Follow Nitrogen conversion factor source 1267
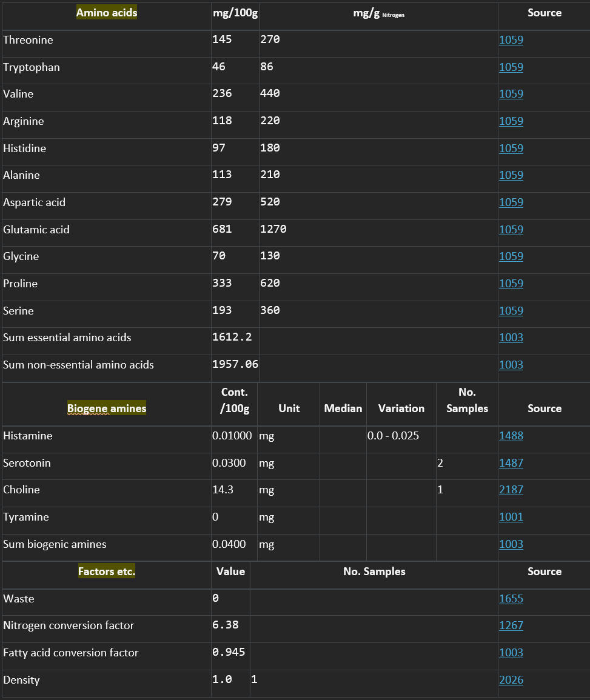Viewport: 590px width, 700px height. coord(511,625)
